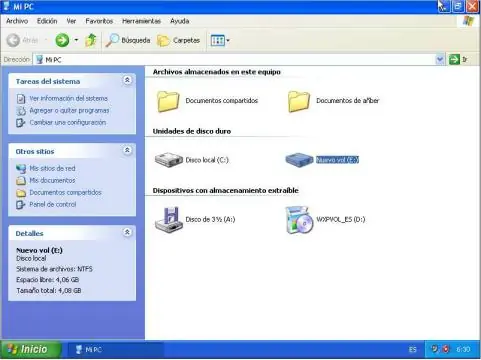Viewport: 481px width, 360px height.
Task: Click the Ir go button
Action: click(x=459, y=60)
